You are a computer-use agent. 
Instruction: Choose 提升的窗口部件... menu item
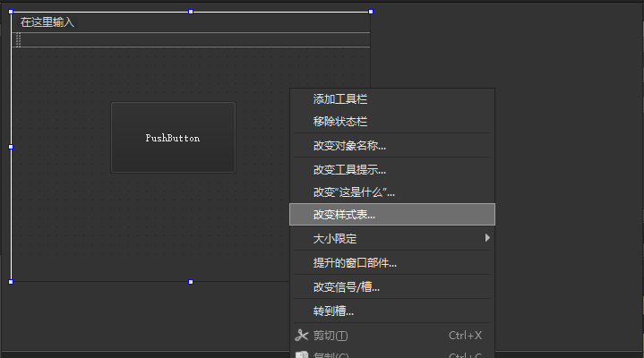(x=355, y=263)
